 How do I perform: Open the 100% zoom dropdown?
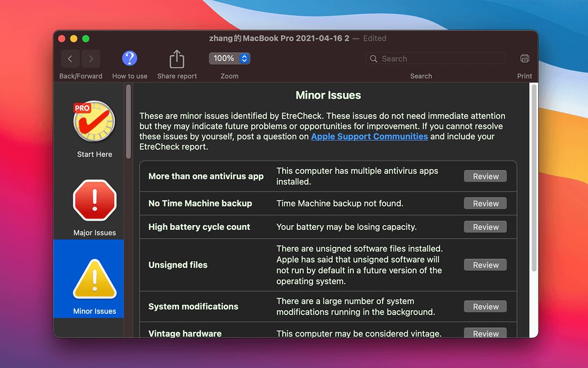[x=229, y=58]
